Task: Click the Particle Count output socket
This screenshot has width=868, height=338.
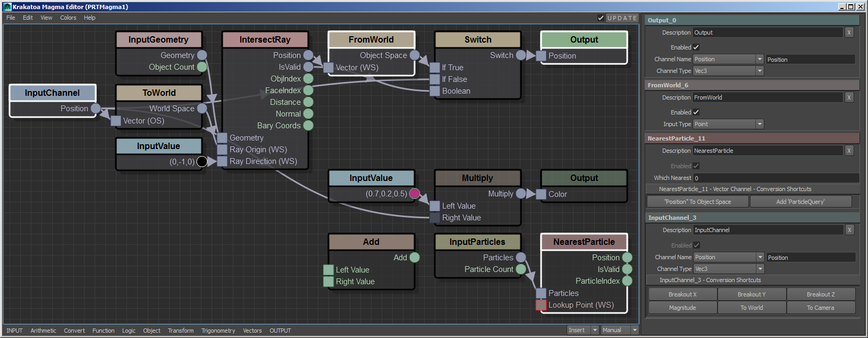Action: tap(521, 269)
